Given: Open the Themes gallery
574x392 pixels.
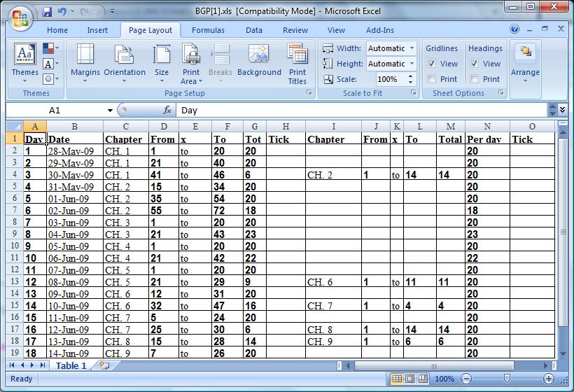Looking at the screenshot, I should (x=25, y=63).
